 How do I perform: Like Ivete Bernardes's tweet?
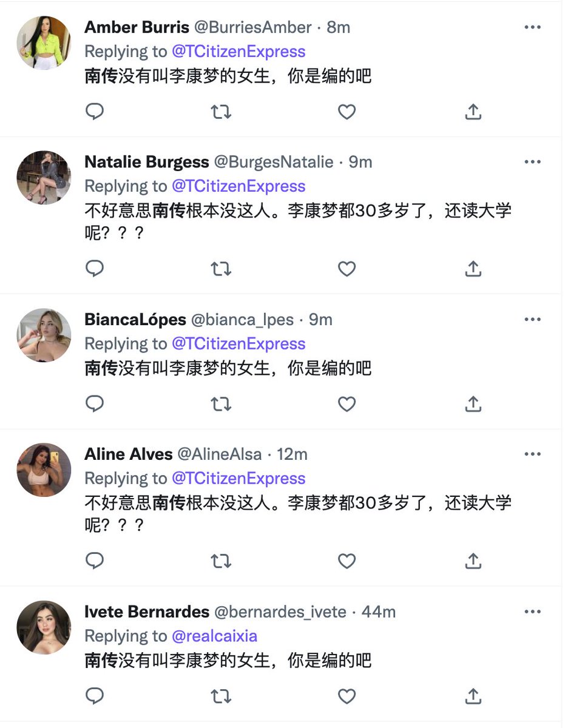click(x=347, y=695)
